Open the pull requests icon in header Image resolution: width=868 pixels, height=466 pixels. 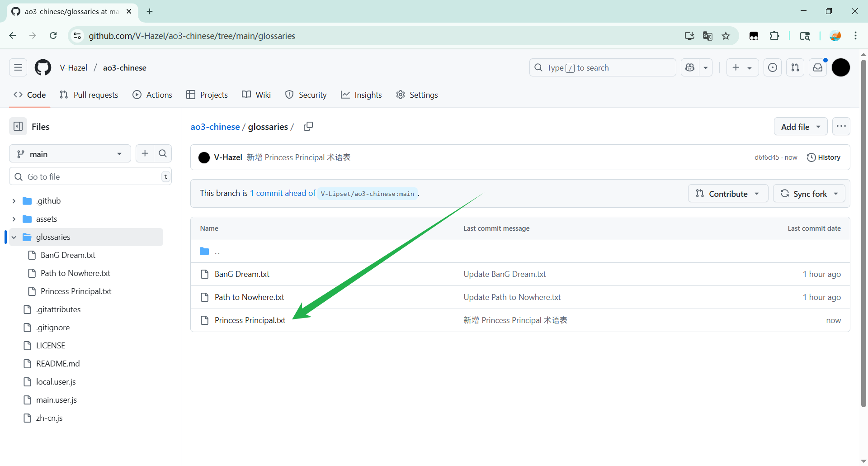click(795, 68)
